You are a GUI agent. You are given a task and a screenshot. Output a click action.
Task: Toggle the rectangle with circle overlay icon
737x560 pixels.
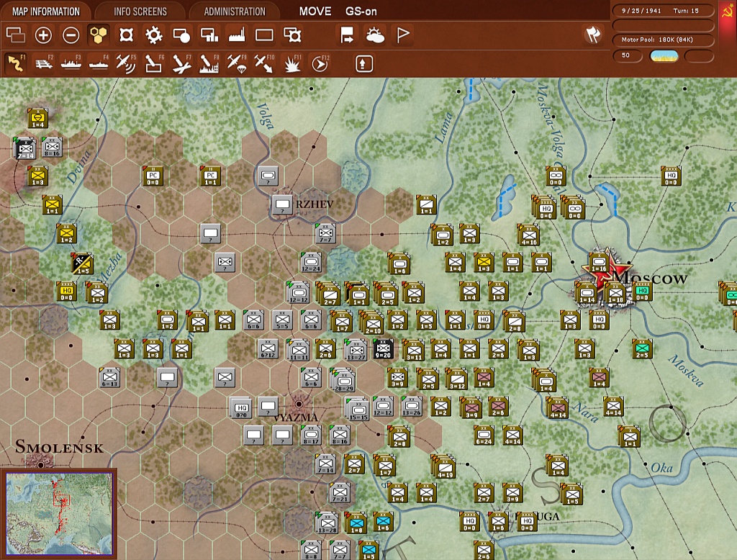[x=181, y=35]
